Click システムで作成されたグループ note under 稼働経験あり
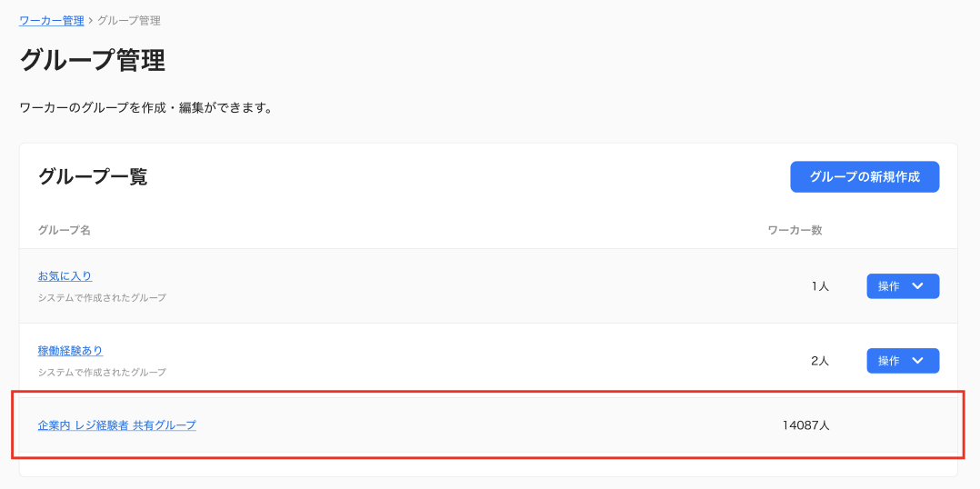 pyautogui.click(x=102, y=373)
